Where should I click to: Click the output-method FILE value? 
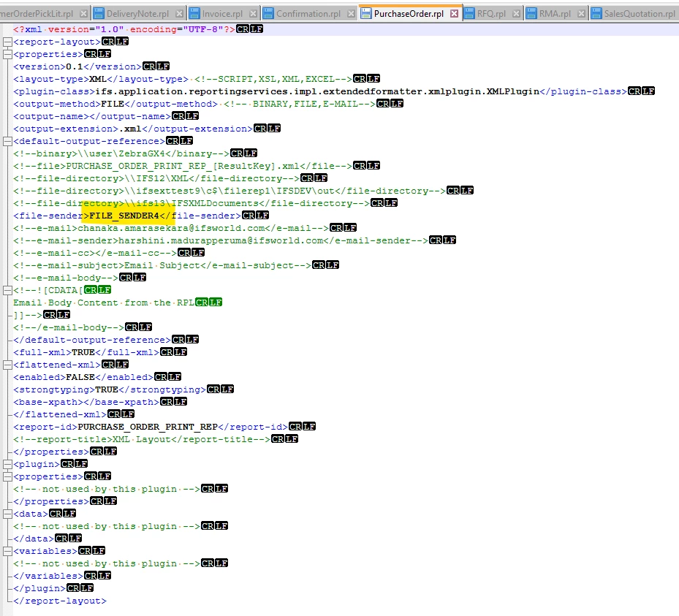click(113, 104)
